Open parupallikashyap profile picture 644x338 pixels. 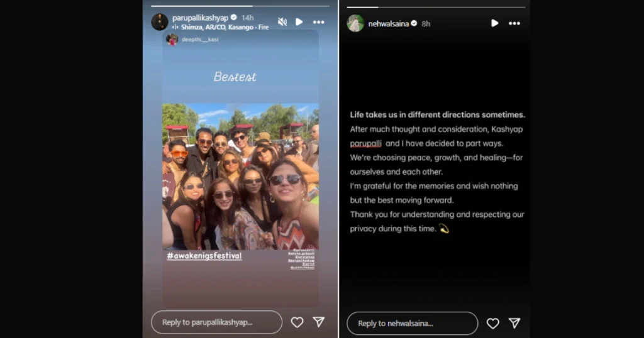[160, 22]
